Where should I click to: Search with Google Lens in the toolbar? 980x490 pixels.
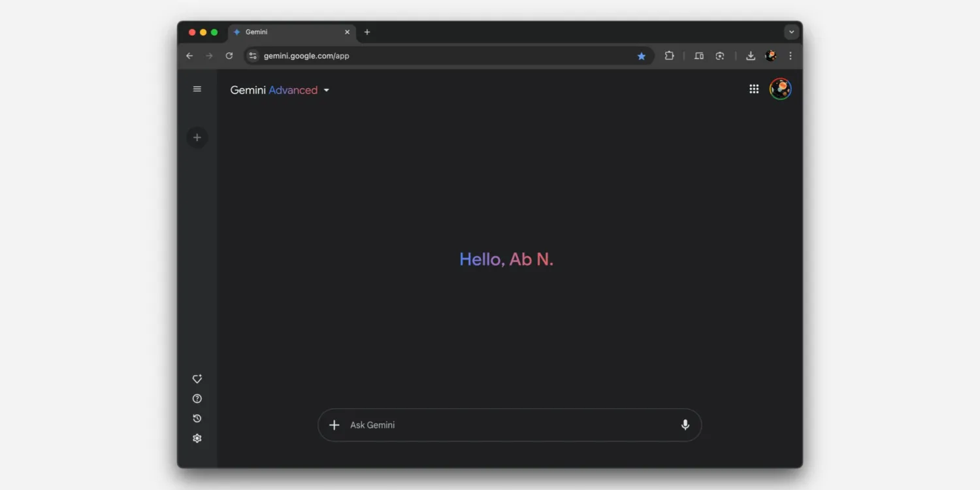[x=719, y=56]
